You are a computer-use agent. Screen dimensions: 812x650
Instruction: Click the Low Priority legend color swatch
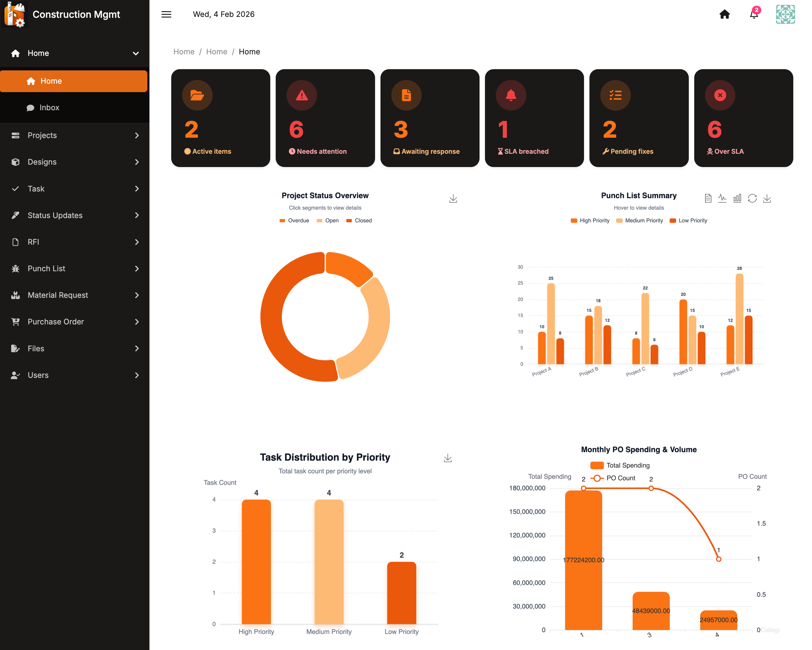[673, 220]
